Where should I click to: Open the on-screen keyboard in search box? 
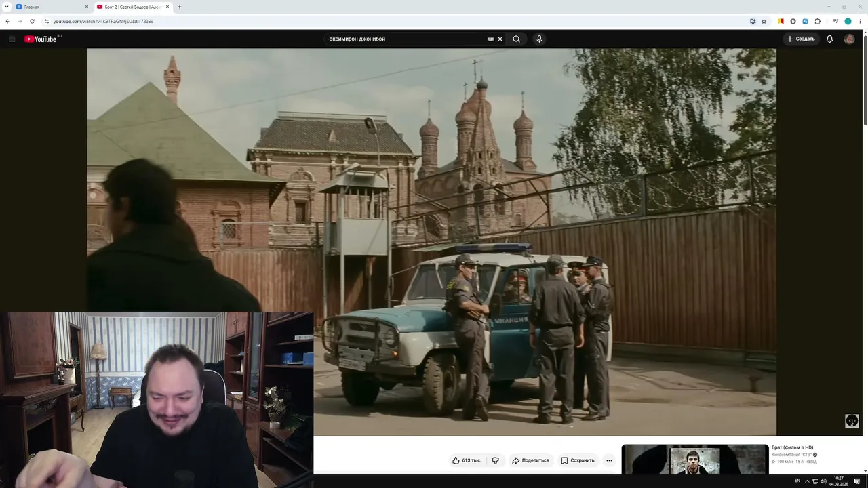(490, 39)
